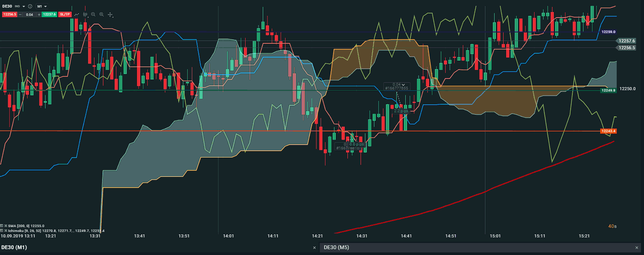Click the red sell price 12256.5 button
Screen dimensions: 644x255
(x=9, y=14)
